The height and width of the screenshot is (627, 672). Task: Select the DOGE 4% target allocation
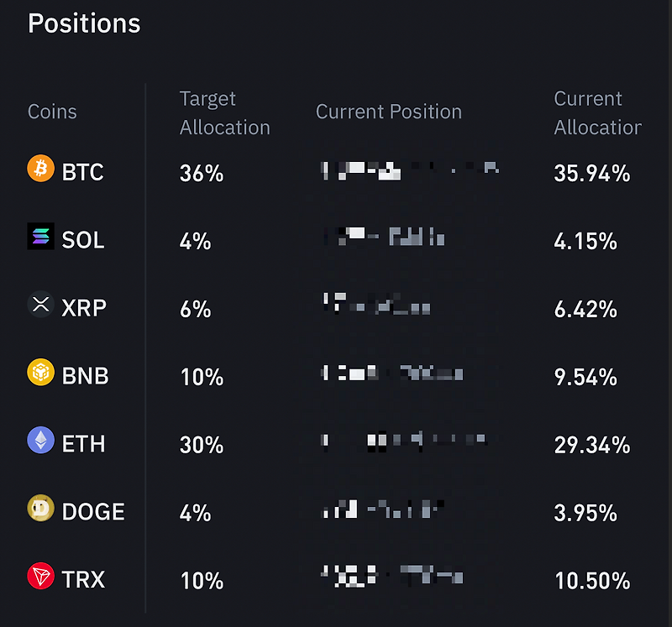click(195, 511)
